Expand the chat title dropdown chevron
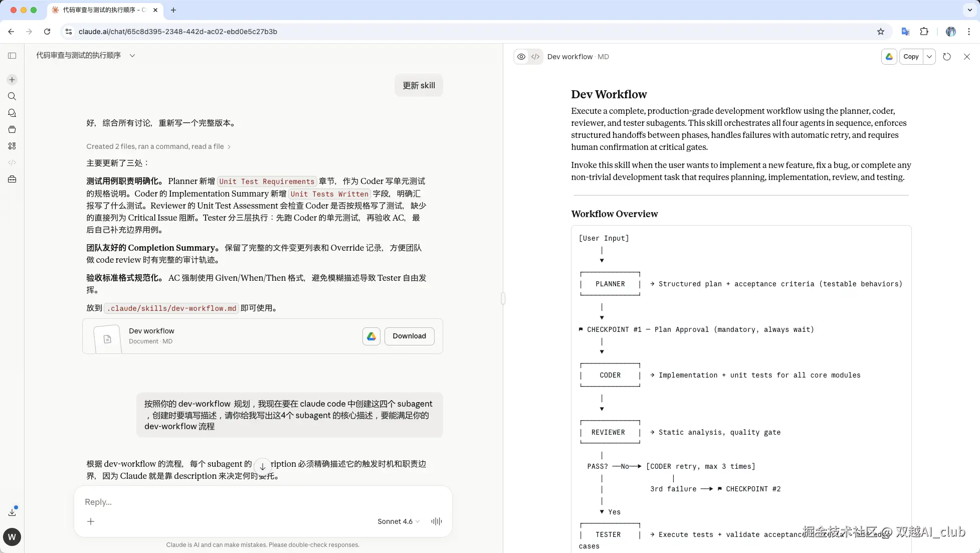 132,56
